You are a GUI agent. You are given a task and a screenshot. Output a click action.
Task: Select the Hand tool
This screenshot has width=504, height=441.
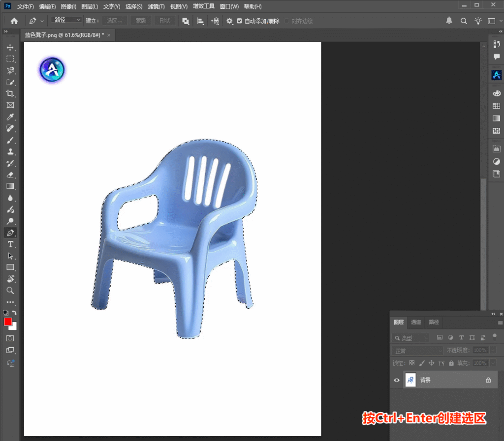10,279
